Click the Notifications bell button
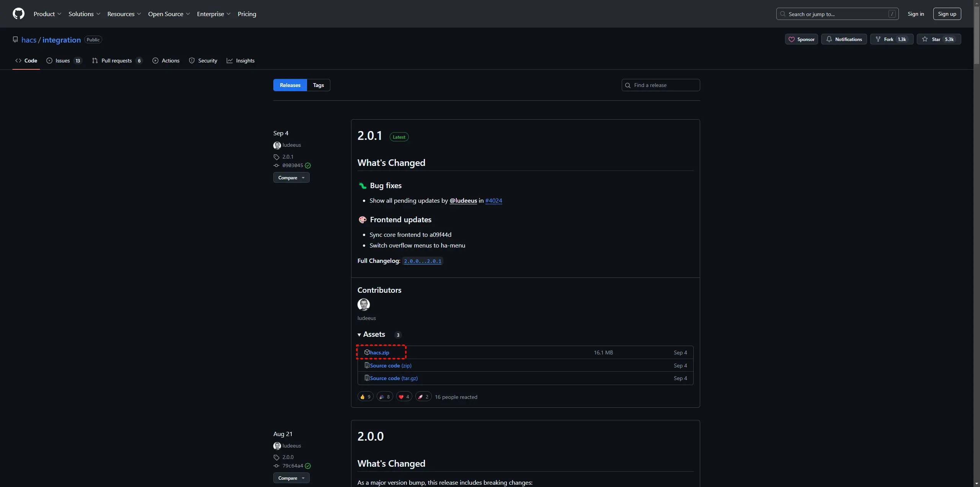 tap(844, 39)
